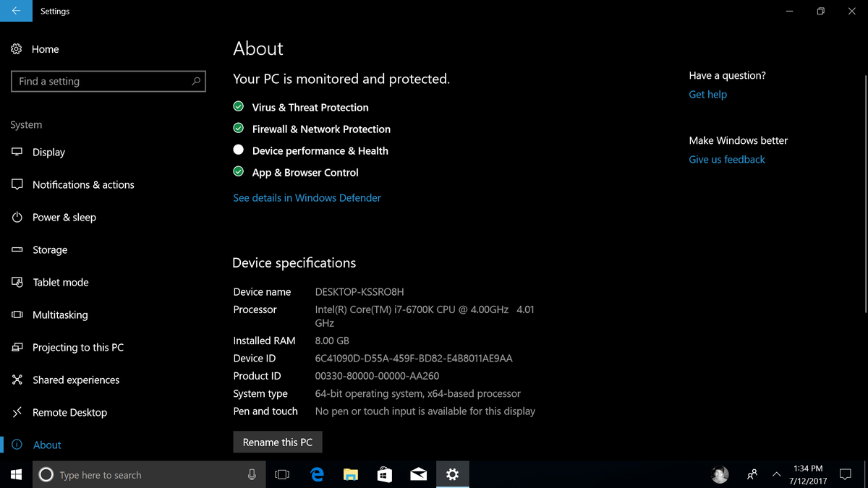Click the App & Browser Control checkmark
Viewport: 868px width, 488px height.
click(x=238, y=171)
